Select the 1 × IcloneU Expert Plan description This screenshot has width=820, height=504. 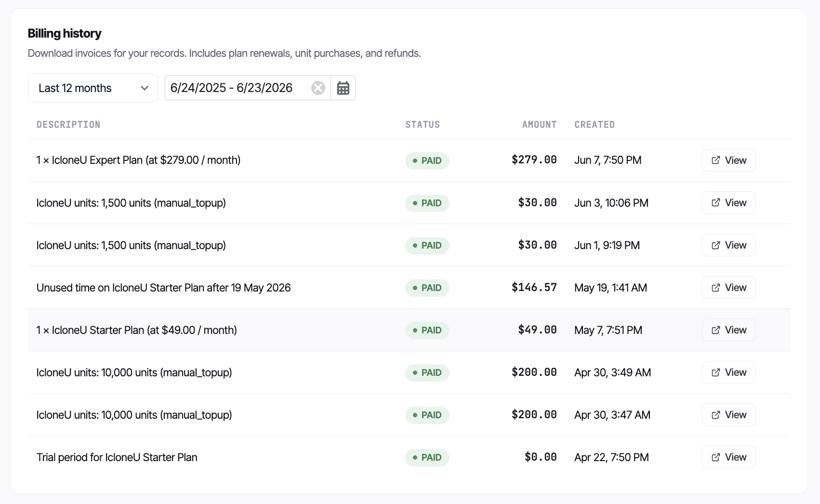[138, 160]
